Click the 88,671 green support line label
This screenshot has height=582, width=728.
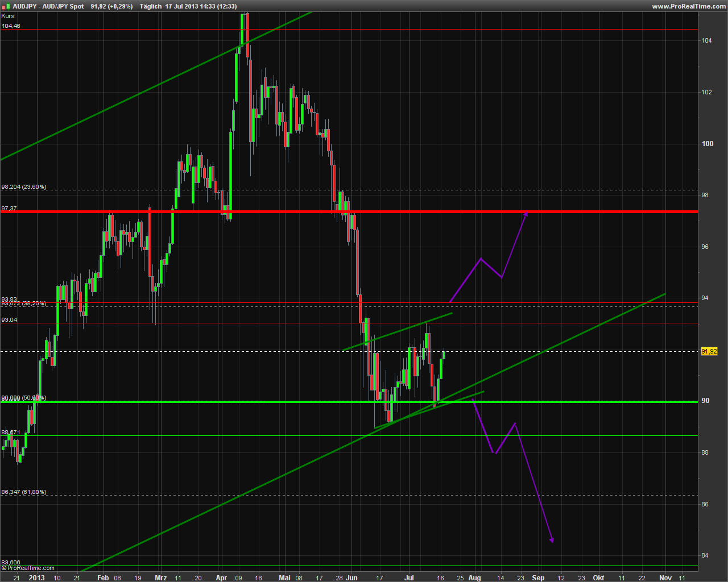pyautogui.click(x=11, y=432)
